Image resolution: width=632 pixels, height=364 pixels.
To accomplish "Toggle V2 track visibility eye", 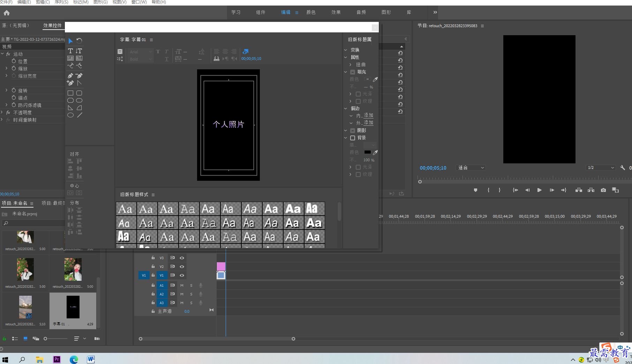I will point(182,267).
